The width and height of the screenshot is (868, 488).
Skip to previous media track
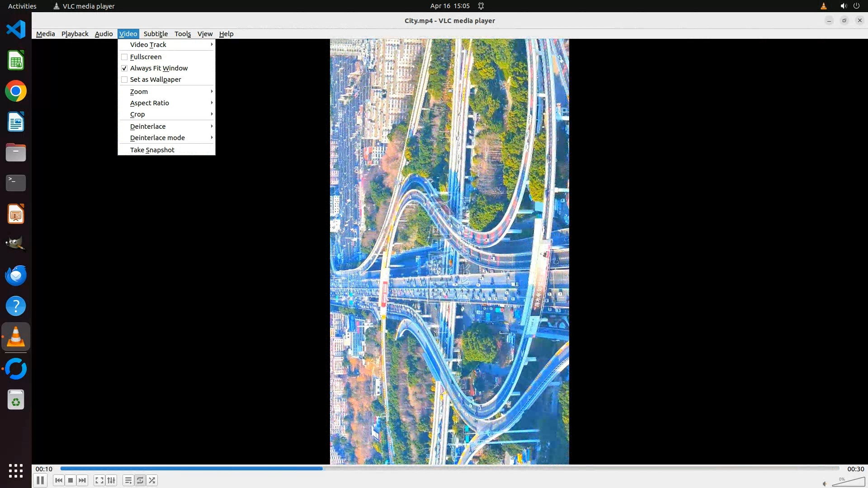pos(58,480)
